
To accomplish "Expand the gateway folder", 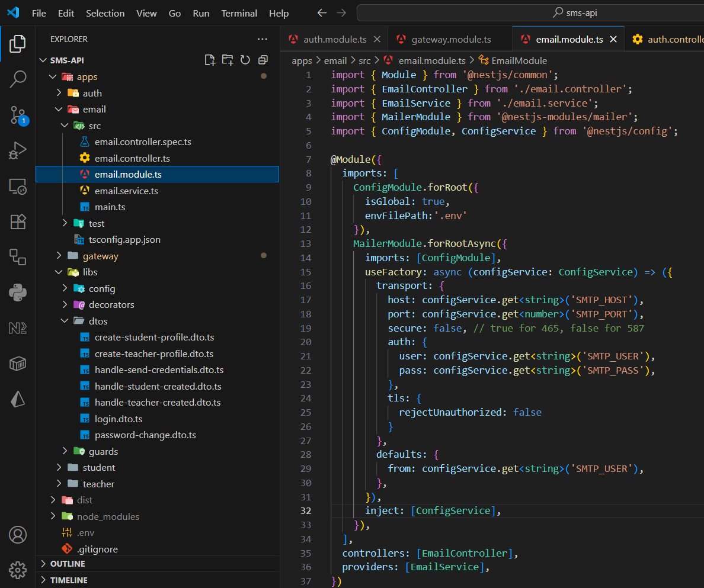I will coord(58,256).
